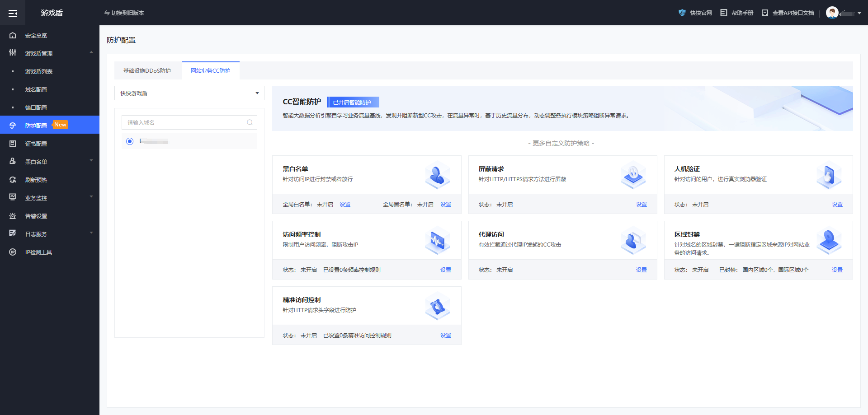
Task: Click the 告警设置 alarm icon
Action: [12, 216]
